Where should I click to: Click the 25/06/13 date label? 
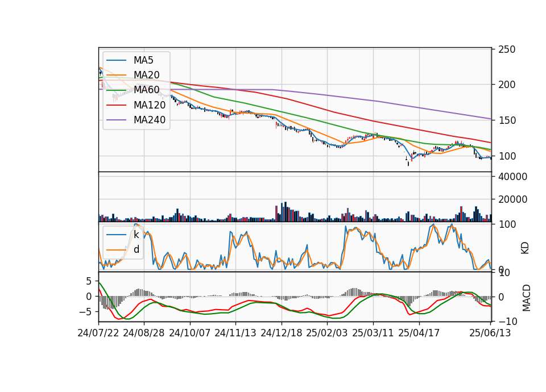coord(490,333)
